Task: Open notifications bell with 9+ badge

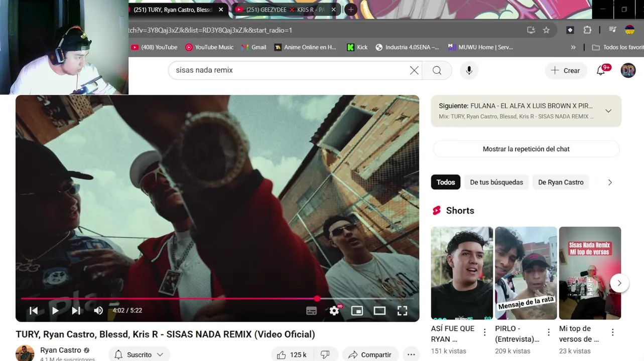Action: coord(601,70)
